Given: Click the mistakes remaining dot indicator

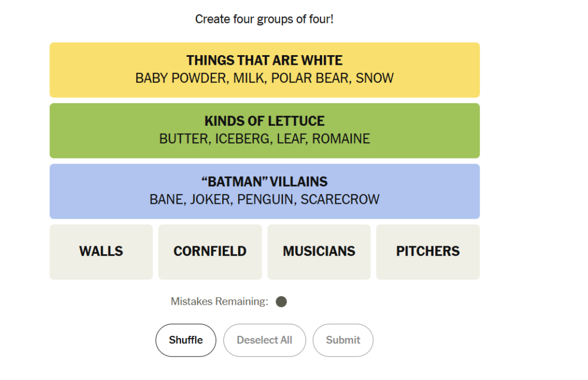Looking at the screenshot, I should click(281, 302).
